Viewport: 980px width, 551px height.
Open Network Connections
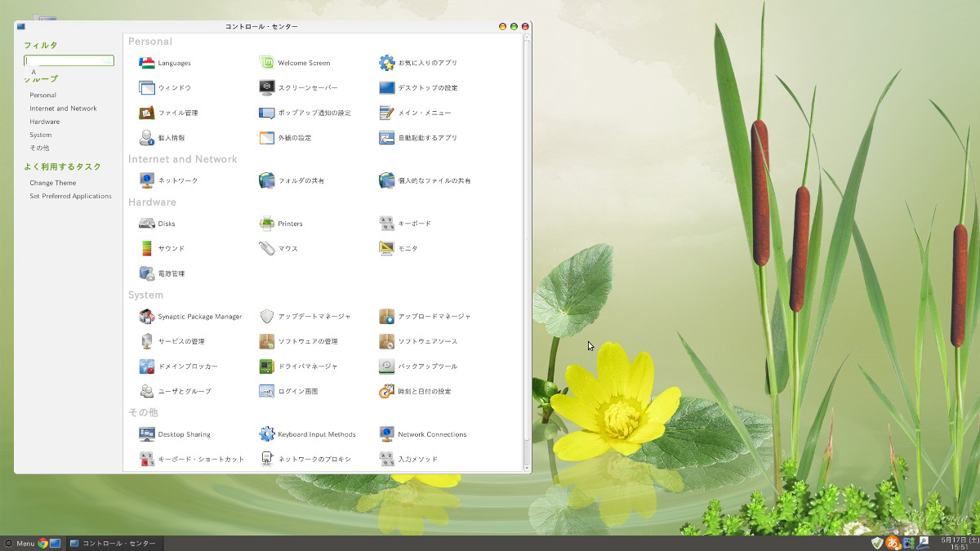423,434
